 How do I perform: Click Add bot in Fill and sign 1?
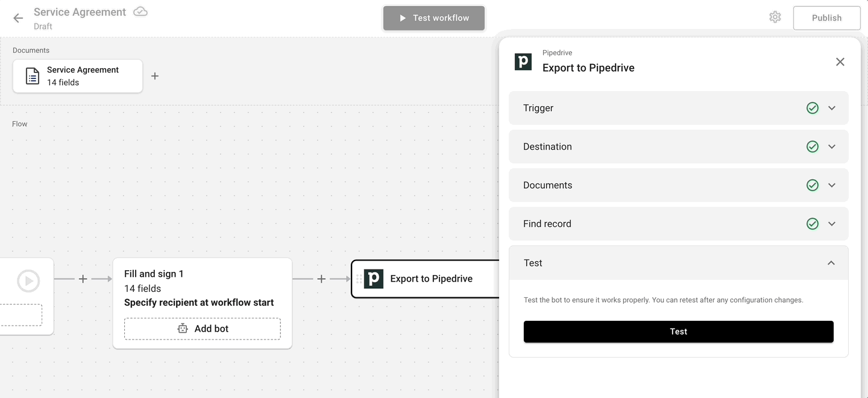[203, 329]
